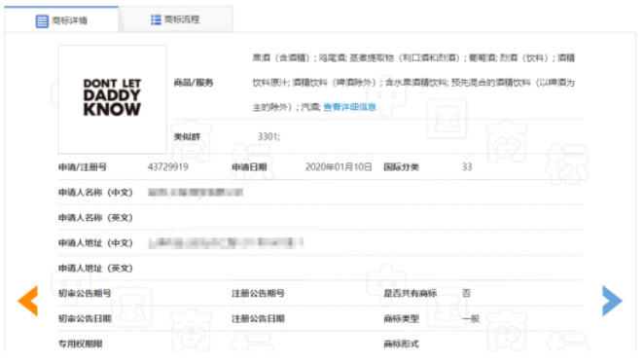Click the 注册公告日期 label
The height and width of the screenshot is (362, 644).
(x=258, y=318)
